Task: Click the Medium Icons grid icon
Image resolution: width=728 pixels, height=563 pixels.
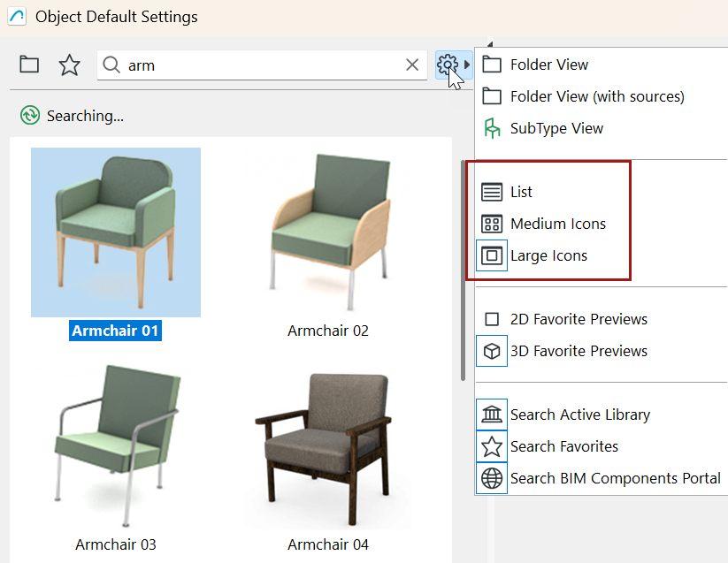Action: [x=492, y=224]
